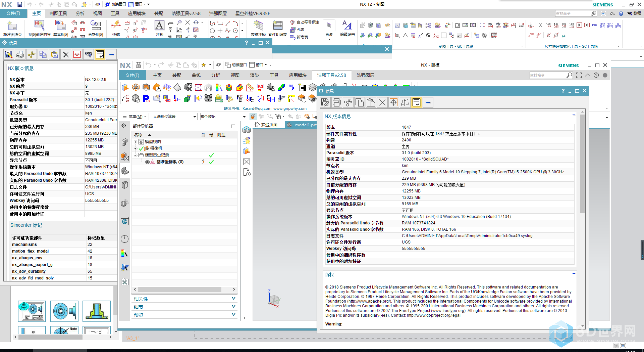Click the PRT export arrow icon in the ribbon
This screenshot has height=352, width=644.
tap(292, 88)
